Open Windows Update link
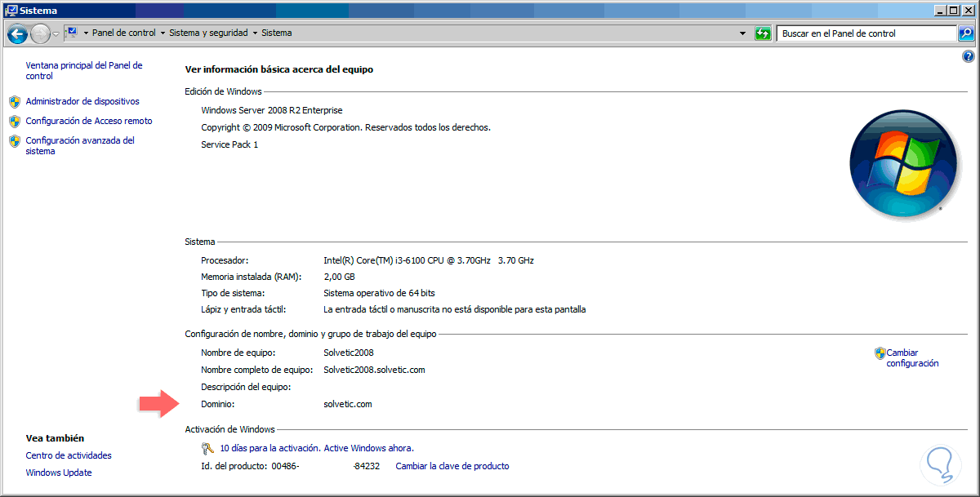 (59, 473)
